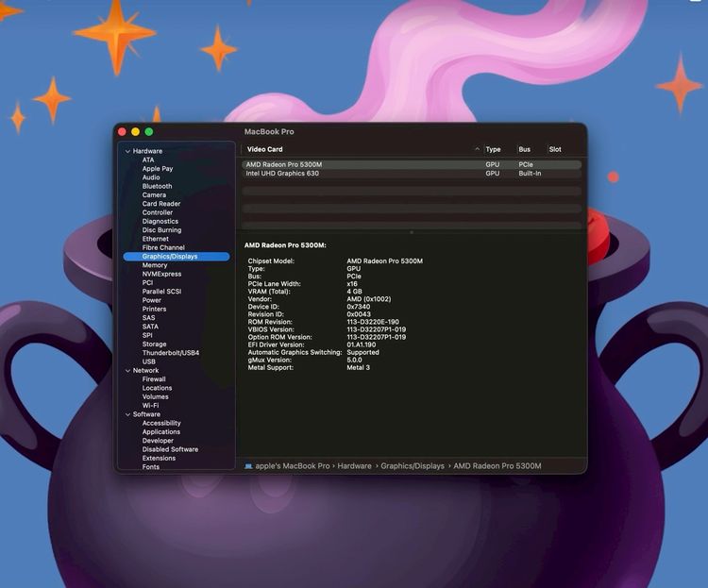The image size is (708, 588).
Task: Collapse the Network section chevron
Action: tap(127, 371)
